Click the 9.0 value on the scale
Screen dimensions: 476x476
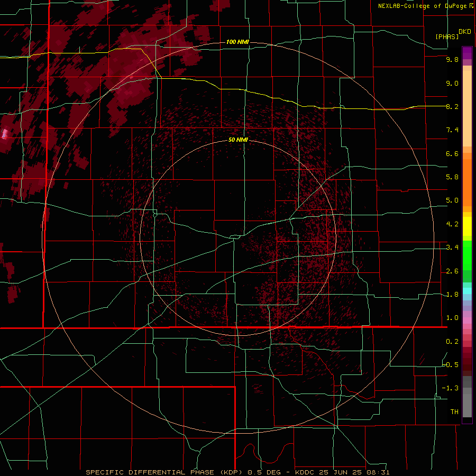pyautogui.click(x=452, y=83)
